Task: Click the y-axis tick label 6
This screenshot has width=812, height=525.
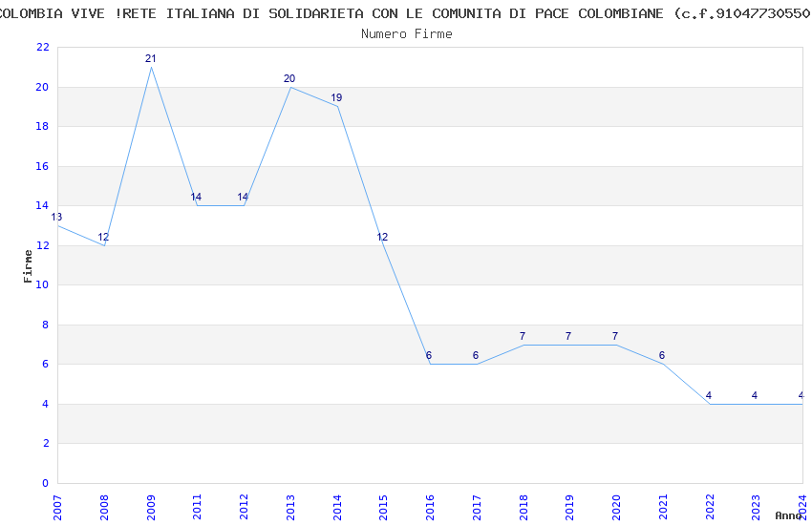Action: 46,364
